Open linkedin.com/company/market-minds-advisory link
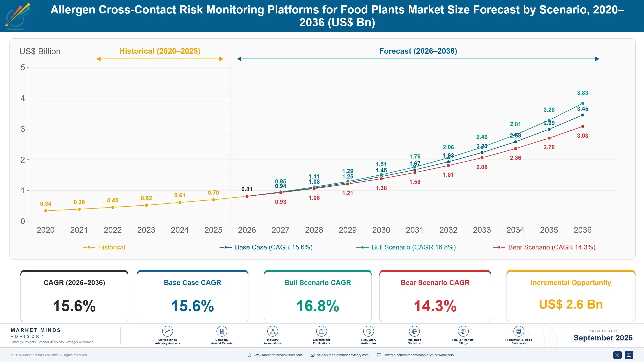Viewport: 644px width, 362px height. click(419, 355)
